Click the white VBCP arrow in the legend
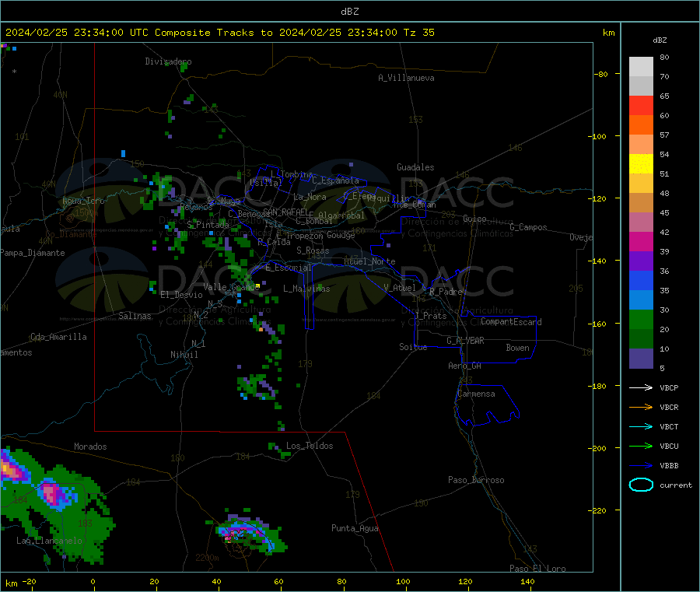700x592 pixels. pyautogui.click(x=641, y=387)
